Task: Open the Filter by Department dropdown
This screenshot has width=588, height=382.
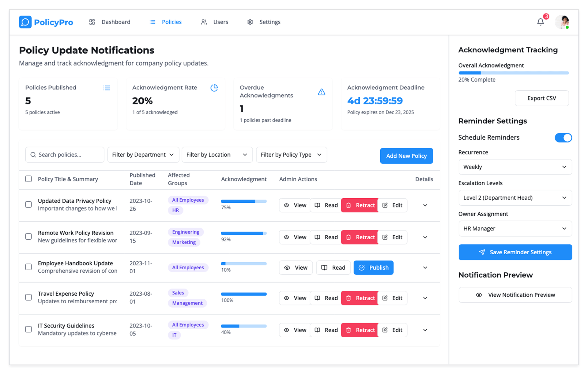Action: point(143,155)
